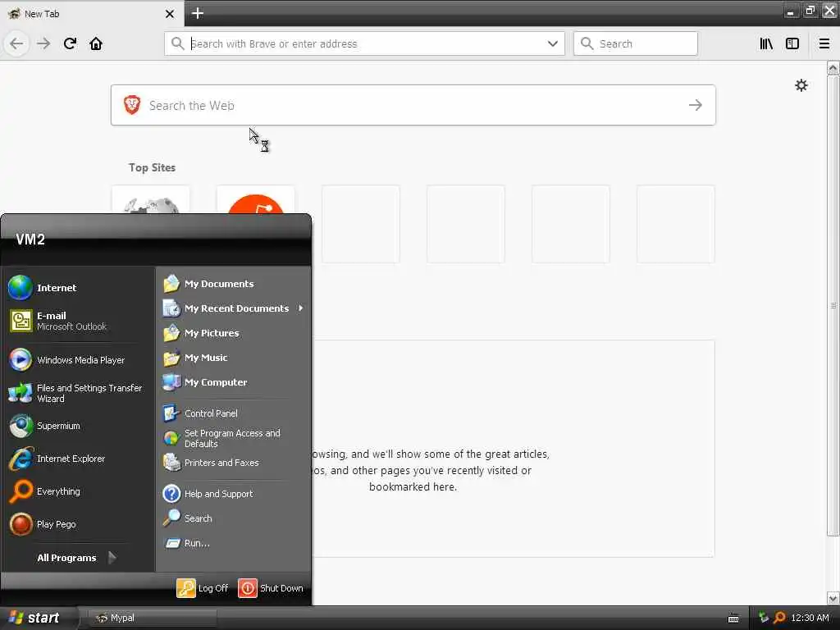This screenshot has width=840, height=630.
Task: Click the VM2 user name header
Action: pos(30,240)
